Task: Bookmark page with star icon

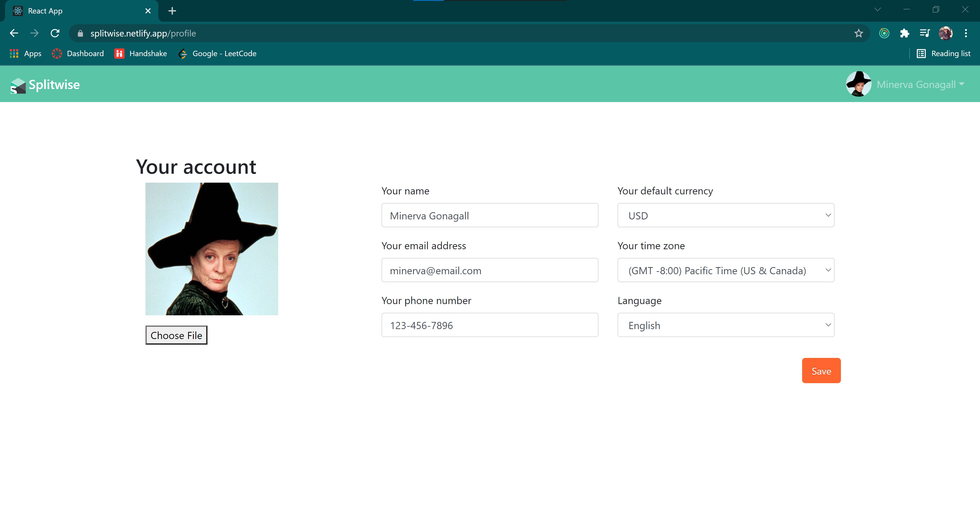Action: 858,33
